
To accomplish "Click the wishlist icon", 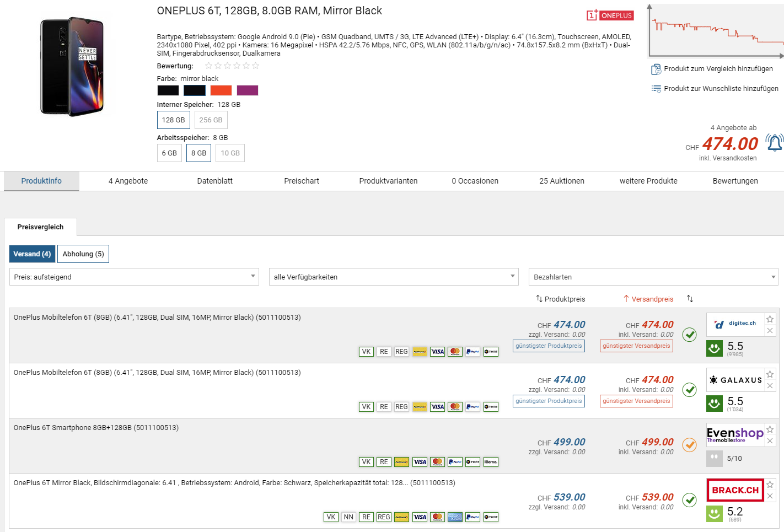I will [x=656, y=89].
